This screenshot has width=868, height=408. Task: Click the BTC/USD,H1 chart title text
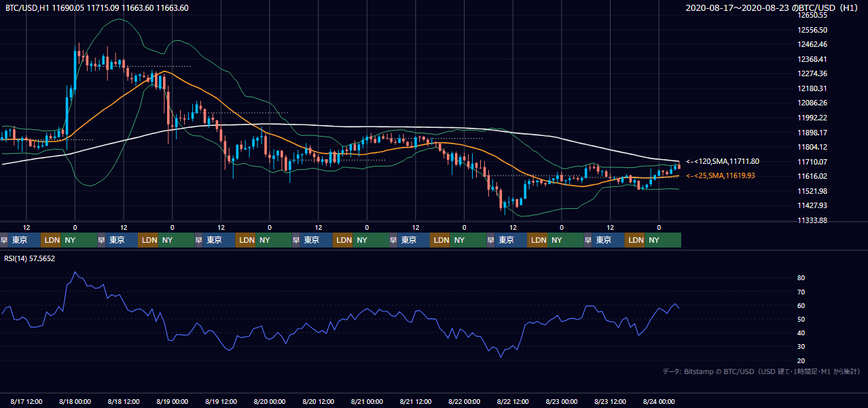(97, 8)
